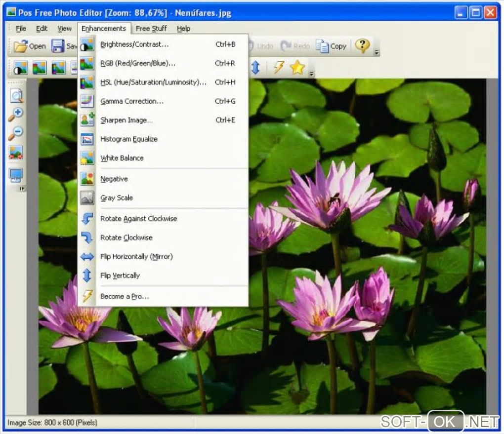Click the gold star toolbar icon
504x434 pixels.
click(297, 68)
